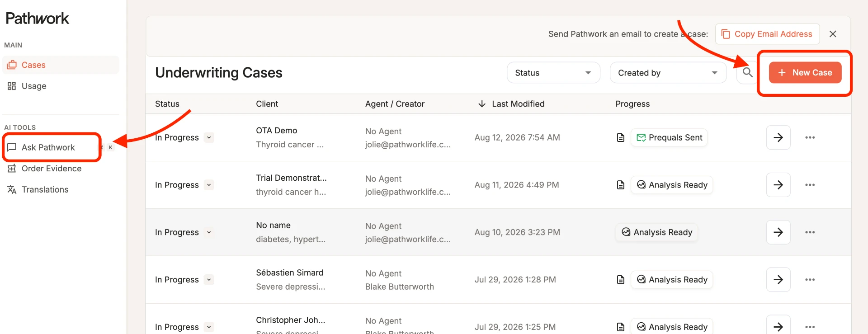This screenshot has height=334, width=868.
Task: Change status of Sébastien Simard case
Action: click(209, 280)
